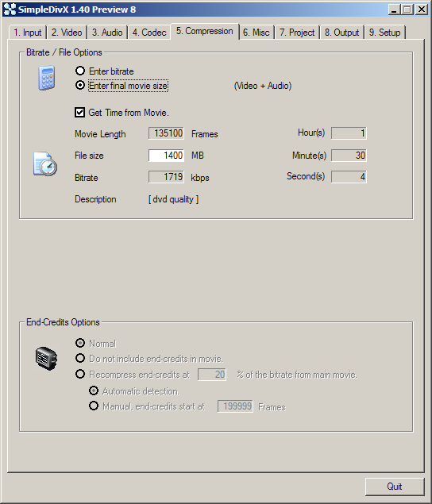Open the 9. Setup tab
432x504 pixels.
385,33
